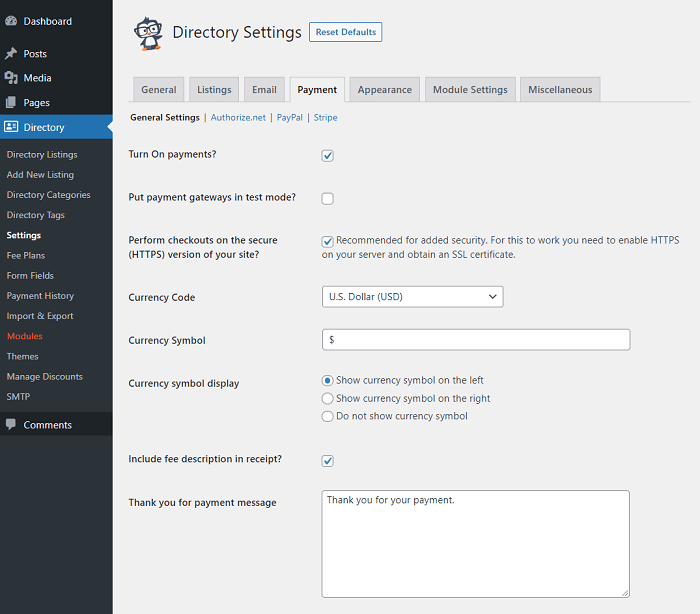Viewport: 700px width, 614px height.
Task: Switch to the General tab
Action: 158,90
